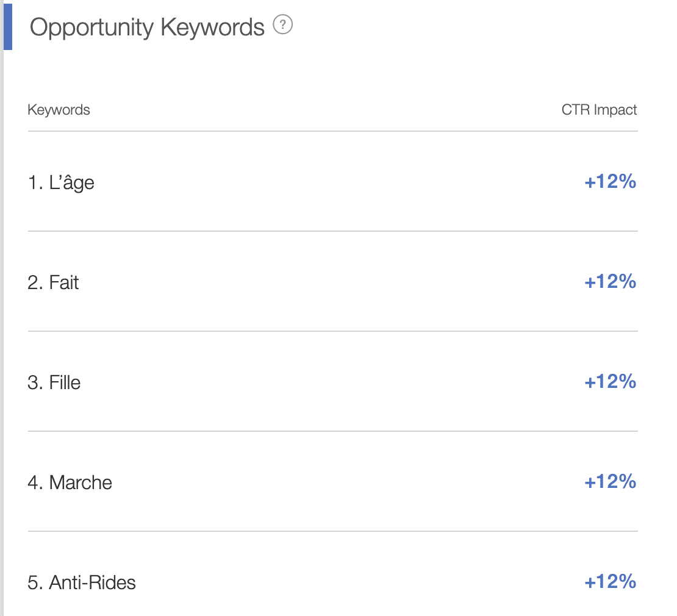The image size is (677, 616).
Task: Click the +12% value for Marche
Action: tap(610, 482)
